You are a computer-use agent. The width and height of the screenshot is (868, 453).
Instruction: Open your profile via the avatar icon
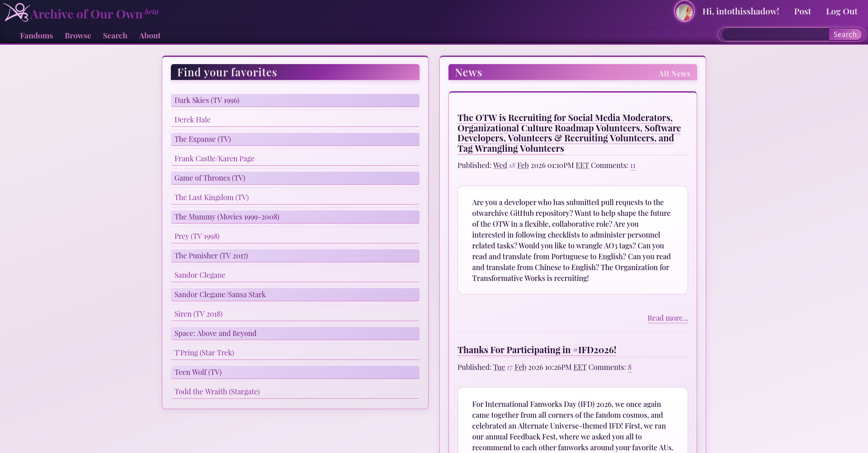(x=684, y=11)
